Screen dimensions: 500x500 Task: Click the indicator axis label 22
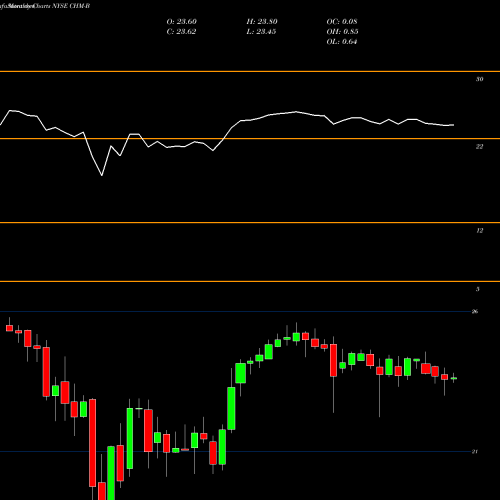coord(479,147)
